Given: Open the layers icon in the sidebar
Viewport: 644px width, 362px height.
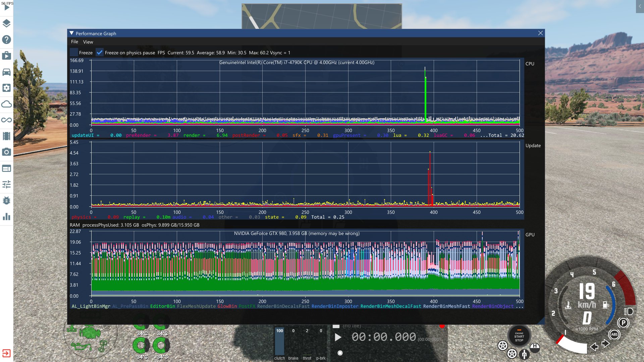Looking at the screenshot, I should (7, 23).
